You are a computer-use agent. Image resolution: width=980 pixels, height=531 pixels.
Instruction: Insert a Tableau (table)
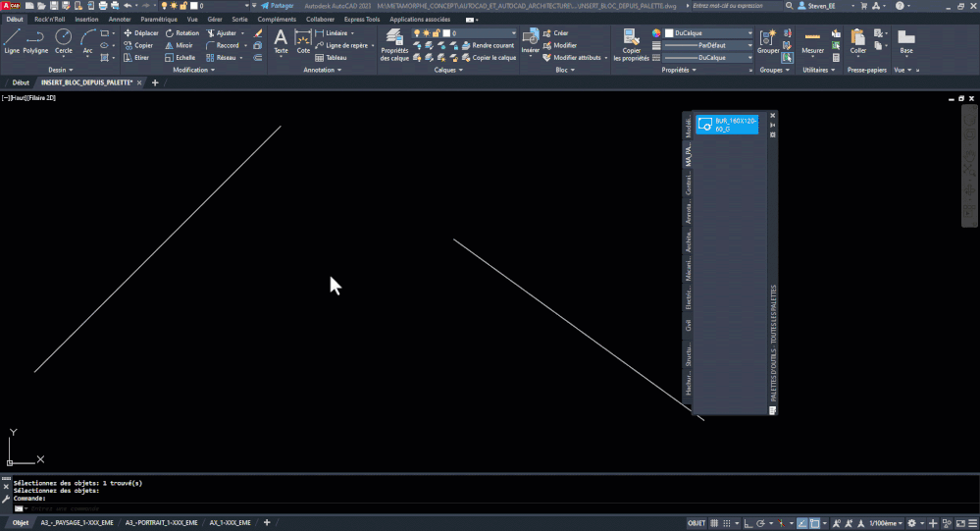tap(331, 58)
